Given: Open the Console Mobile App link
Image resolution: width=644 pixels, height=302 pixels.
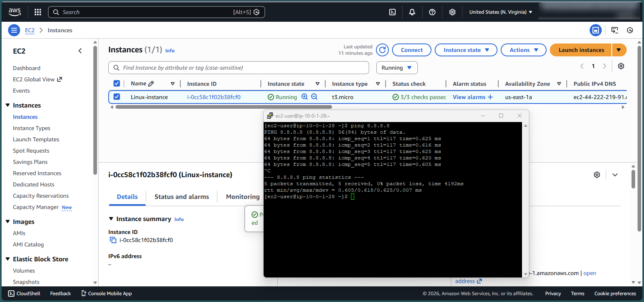Looking at the screenshot, I should click(x=107, y=294).
